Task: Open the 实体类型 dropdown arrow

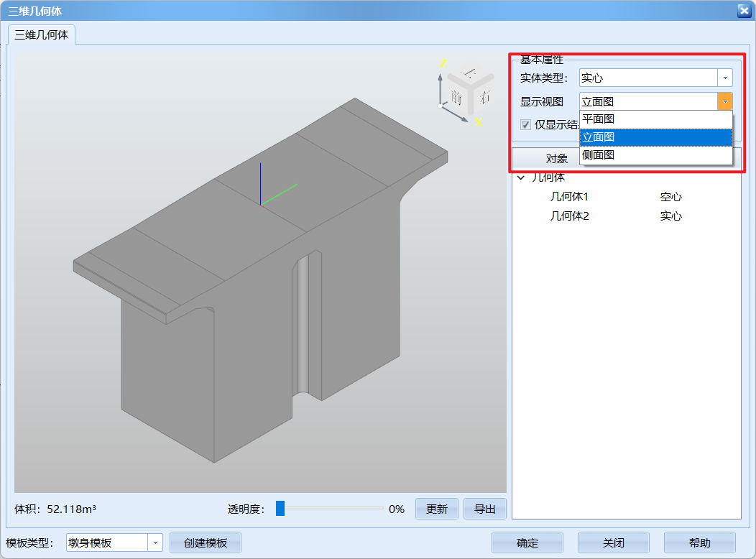Action: click(x=725, y=78)
